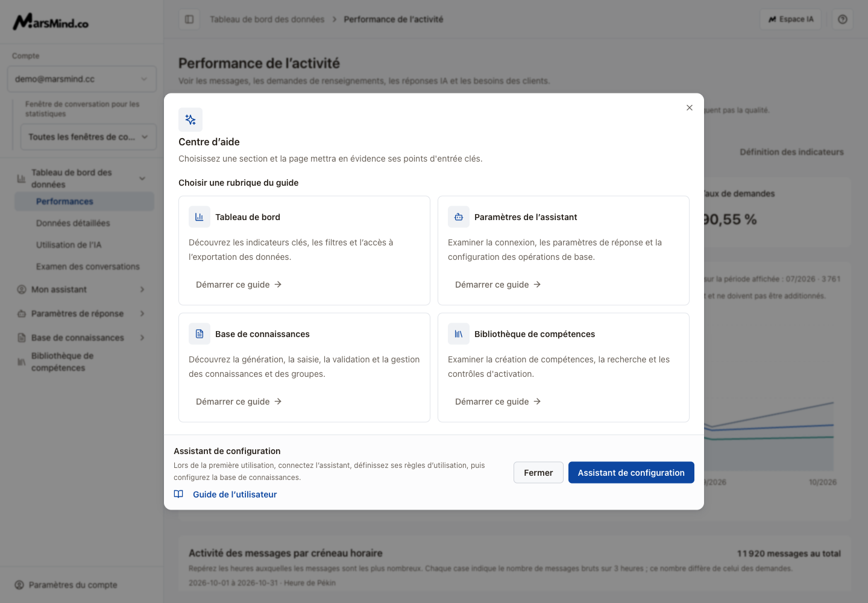Click the Tableau de bord des données breadcrumb
This screenshot has width=868, height=603.
pyautogui.click(x=267, y=19)
